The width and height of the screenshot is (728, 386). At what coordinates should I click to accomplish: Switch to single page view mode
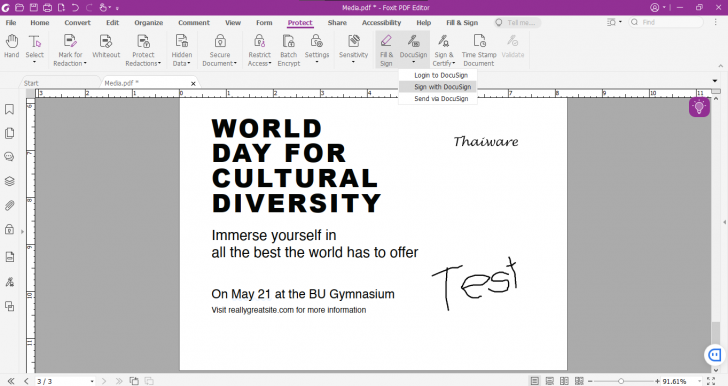[535, 381]
